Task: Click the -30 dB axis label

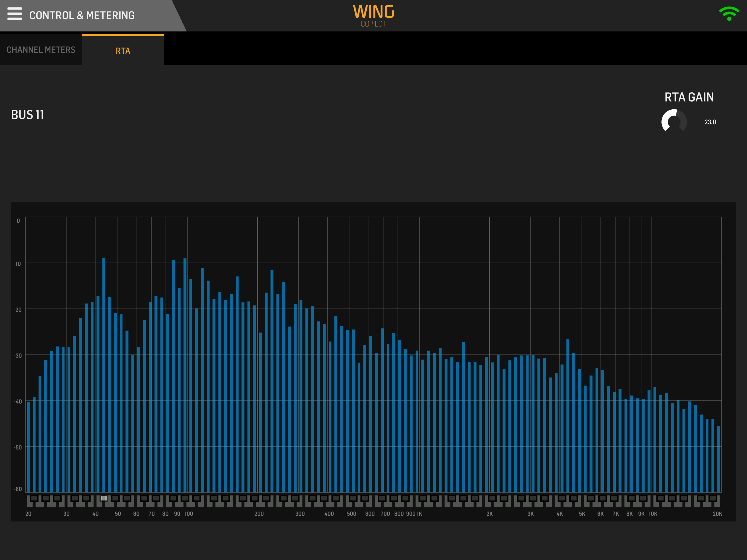Action: [x=18, y=356]
